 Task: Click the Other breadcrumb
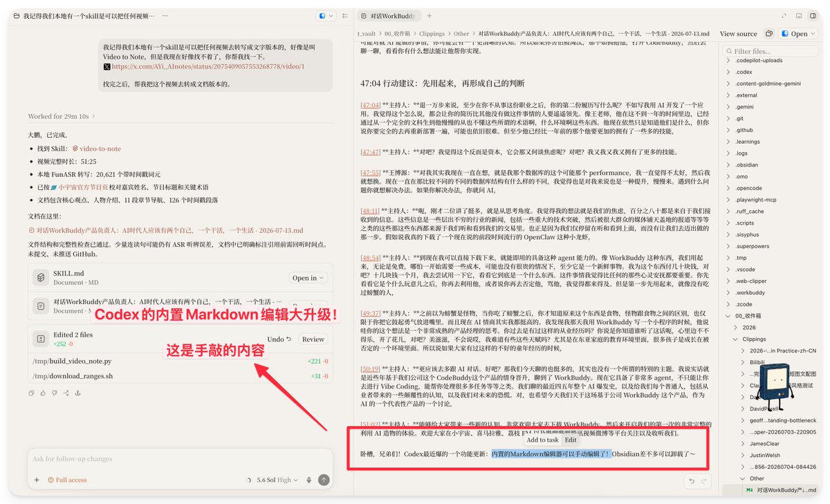pos(461,33)
